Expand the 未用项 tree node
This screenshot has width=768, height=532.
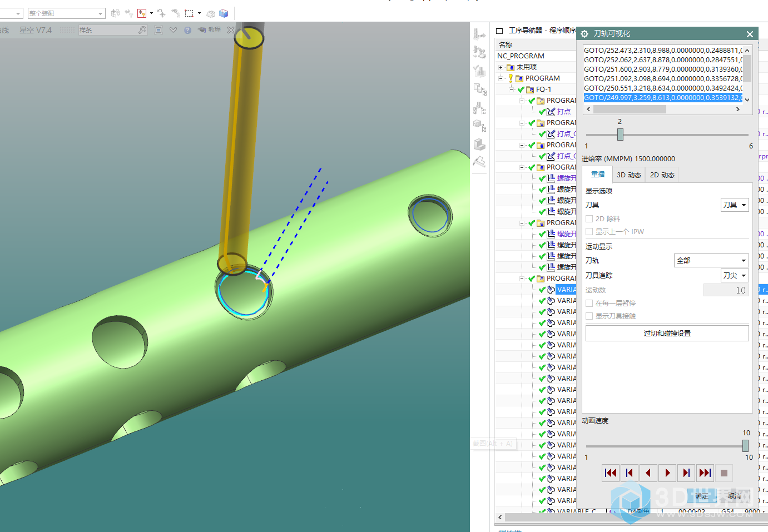pyautogui.click(x=501, y=67)
